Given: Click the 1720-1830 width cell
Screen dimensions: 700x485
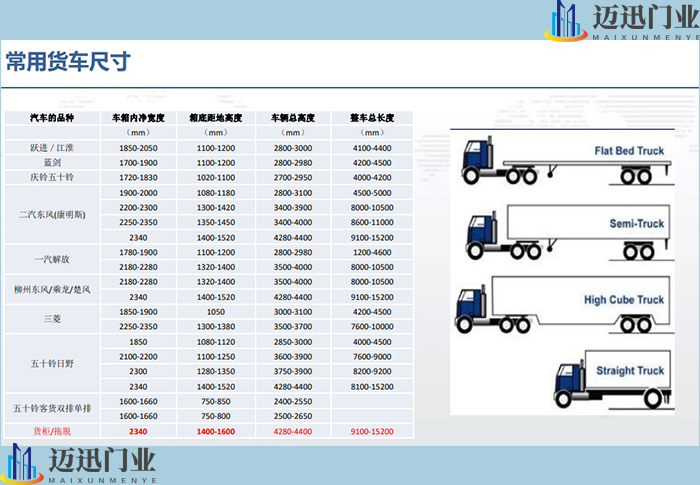Looking at the screenshot, I should [138, 177].
